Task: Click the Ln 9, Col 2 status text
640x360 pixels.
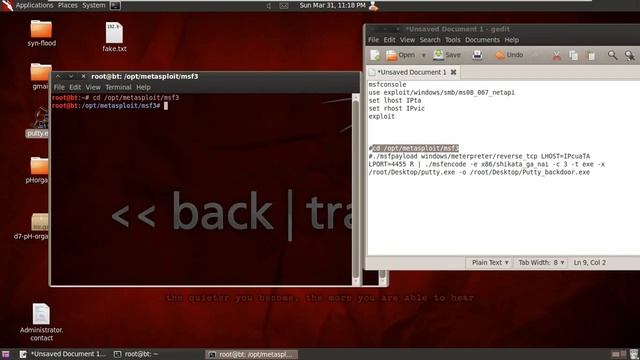Action: point(589,262)
